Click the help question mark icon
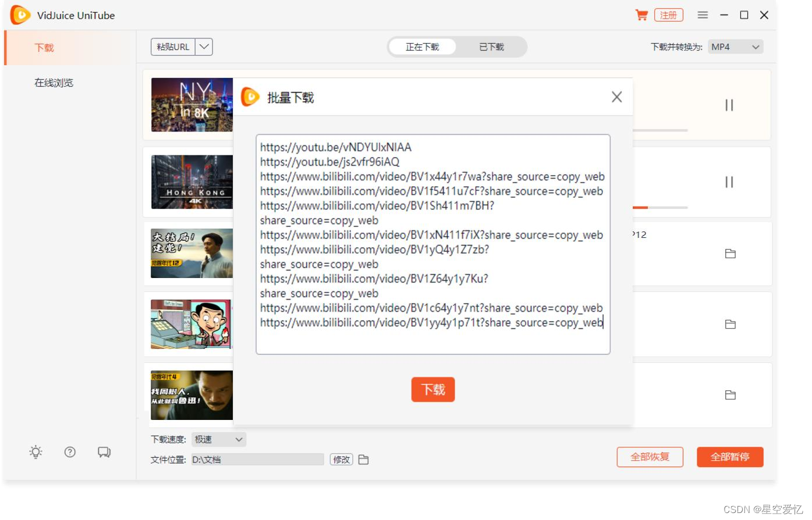This screenshot has height=520, width=812. [70, 452]
